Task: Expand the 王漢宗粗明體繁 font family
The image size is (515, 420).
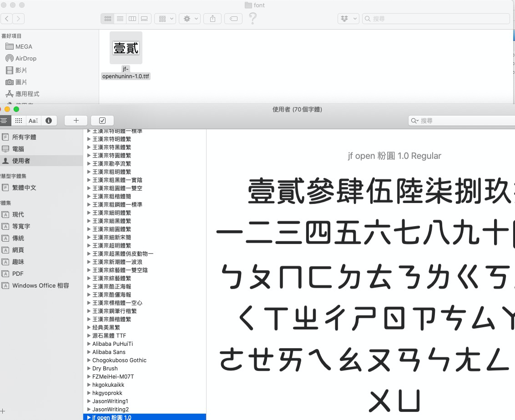Action: tap(89, 172)
